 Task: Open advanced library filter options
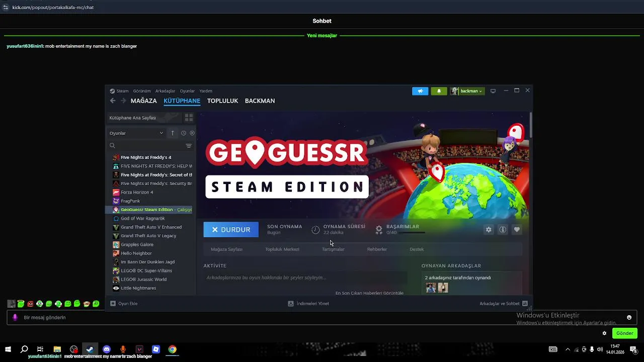[189, 146]
